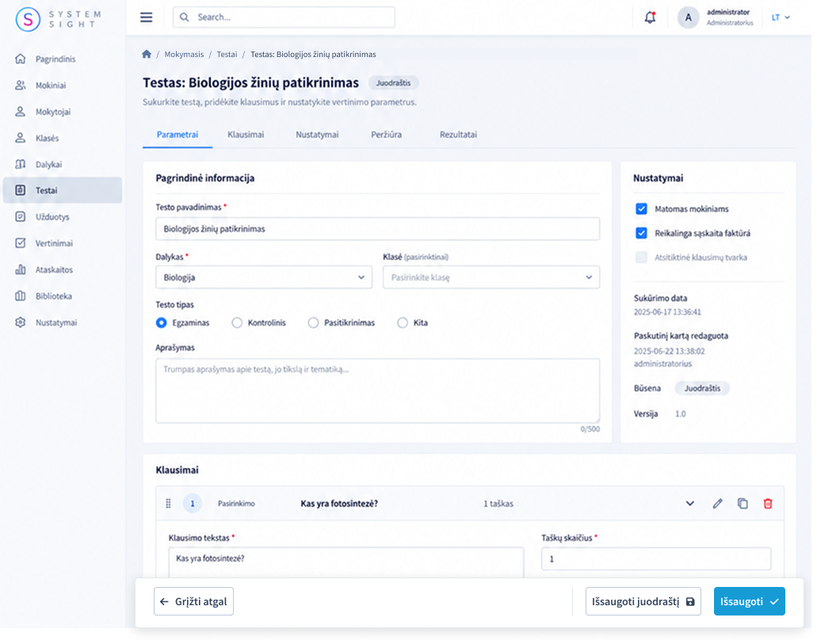Image resolution: width=817 pixels, height=644 pixels.
Task: Open Mokytojai in the sidebar
Action: point(63,112)
